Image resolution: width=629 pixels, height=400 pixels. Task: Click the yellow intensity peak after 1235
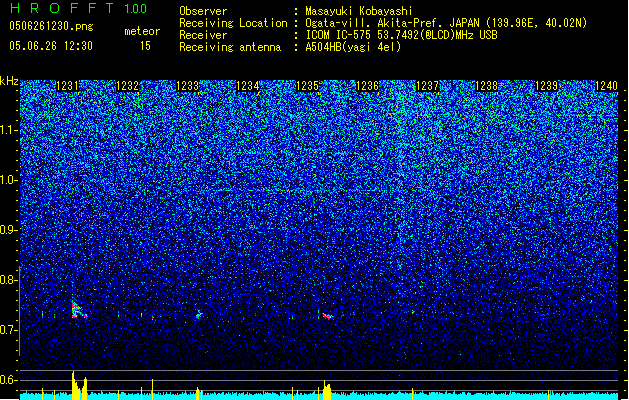[327, 391]
